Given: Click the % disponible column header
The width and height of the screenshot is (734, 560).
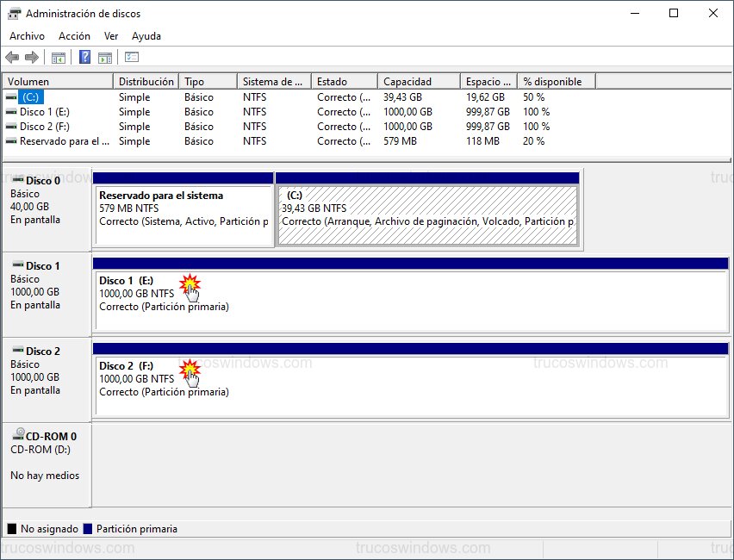Looking at the screenshot, I should (x=556, y=82).
